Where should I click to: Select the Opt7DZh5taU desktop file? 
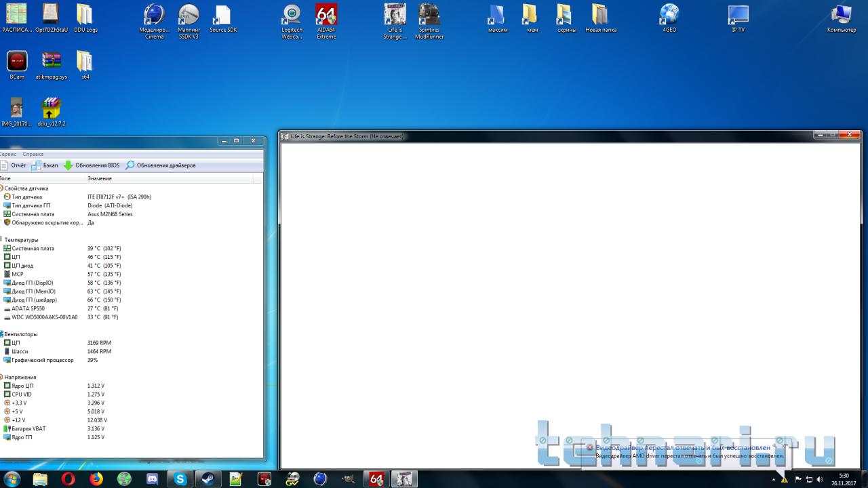(51, 19)
